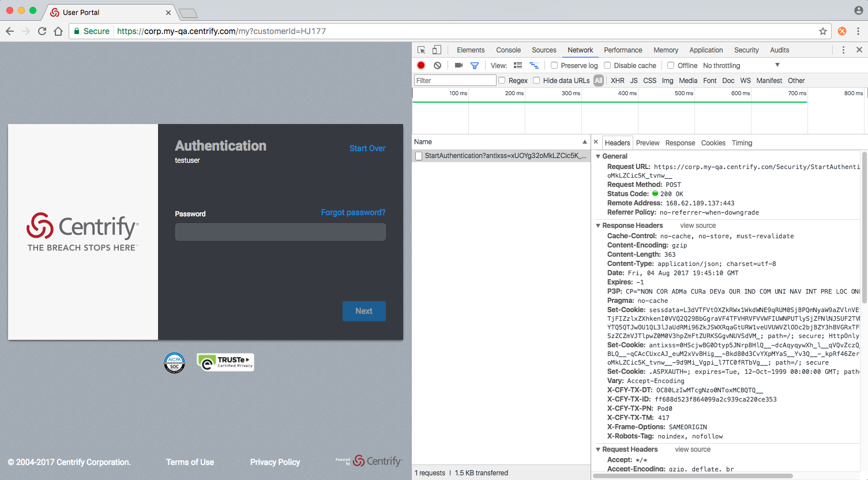Screen dimensions: 868x480
Task: Close the request details pane
Action: 596,142
